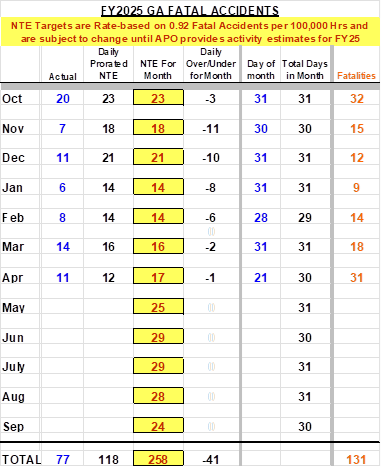The height and width of the screenshot is (467, 381).
Task: Click Jan Actual value 6
Action: click(62, 188)
